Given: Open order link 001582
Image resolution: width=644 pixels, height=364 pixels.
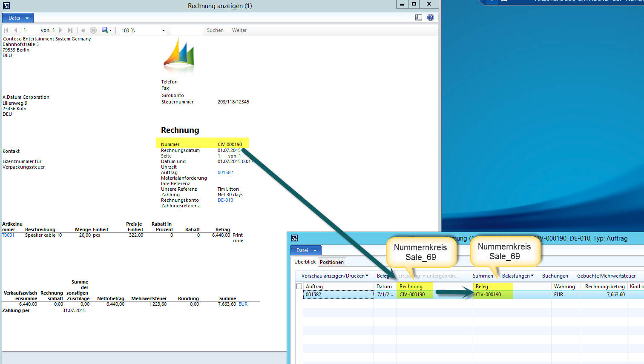Looking at the screenshot, I should (x=225, y=172).
